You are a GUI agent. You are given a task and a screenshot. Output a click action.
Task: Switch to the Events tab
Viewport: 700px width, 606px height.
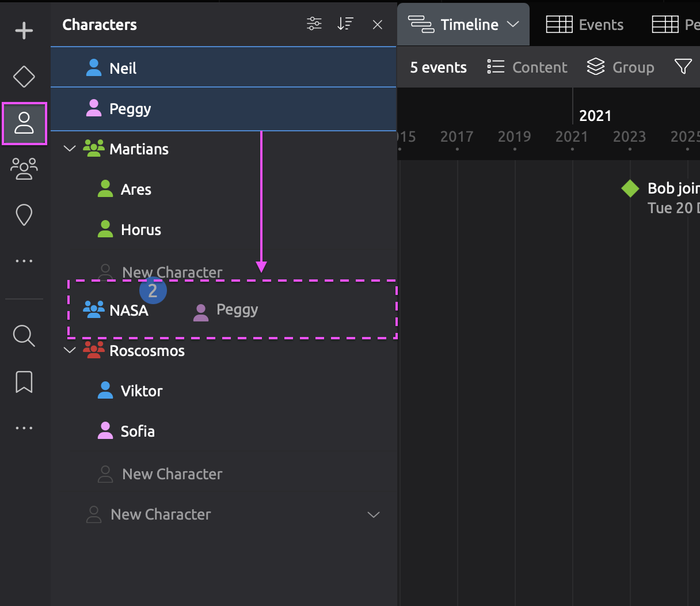[x=585, y=25]
